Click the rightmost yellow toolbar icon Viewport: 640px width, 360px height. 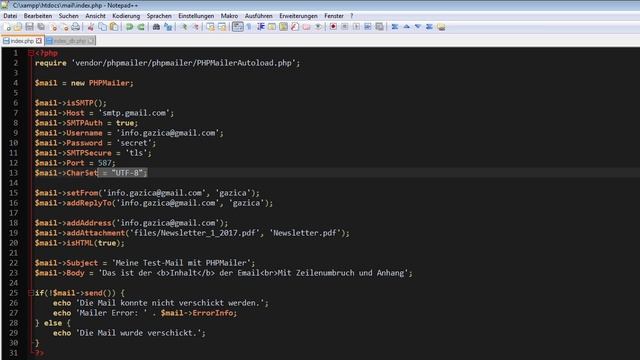441,27
